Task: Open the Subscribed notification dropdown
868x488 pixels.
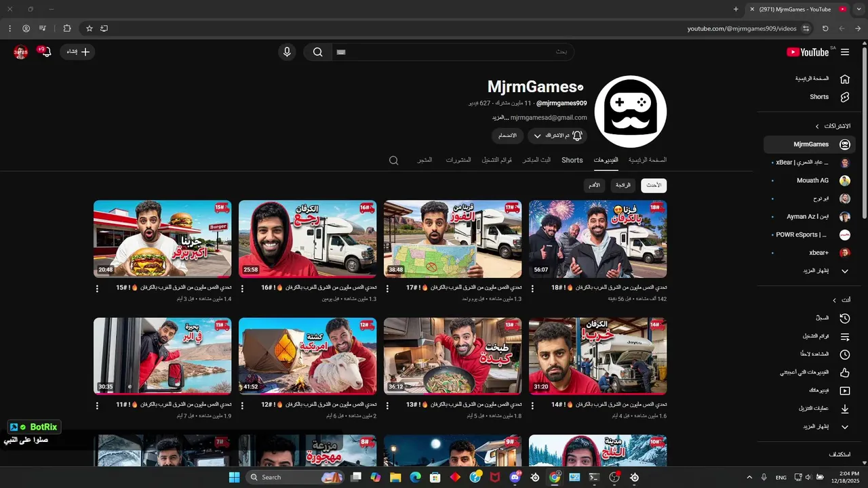Action: (557, 136)
